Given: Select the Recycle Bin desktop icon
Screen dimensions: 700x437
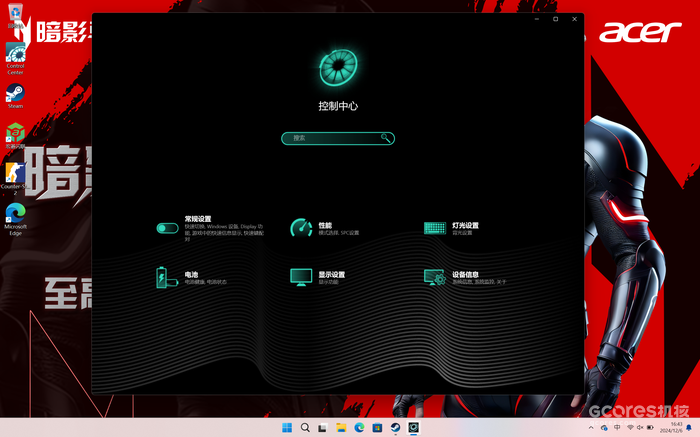Looking at the screenshot, I should [16, 15].
